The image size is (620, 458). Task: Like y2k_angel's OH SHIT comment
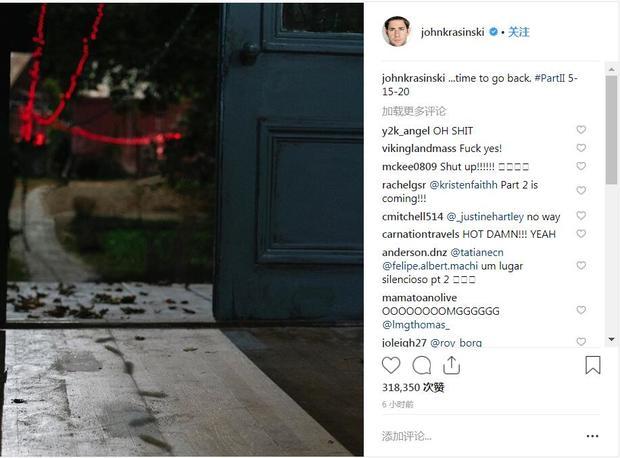pos(581,129)
